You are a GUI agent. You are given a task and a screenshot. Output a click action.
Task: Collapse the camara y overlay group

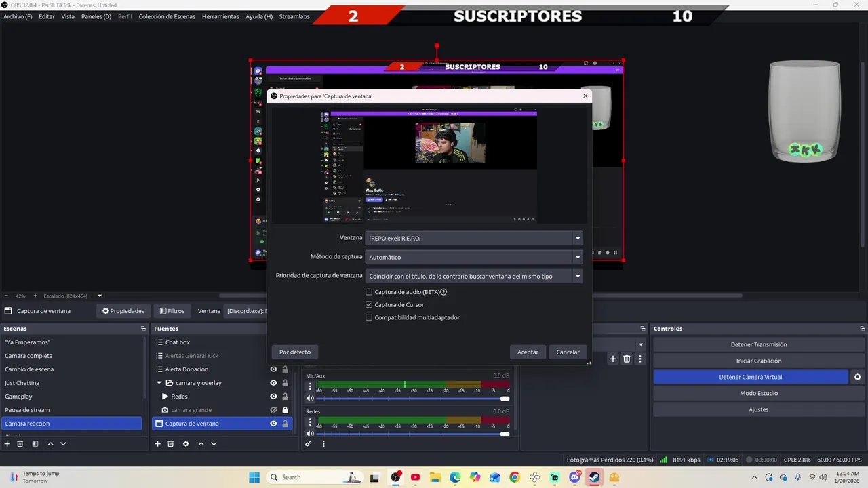(x=159, y=383)
